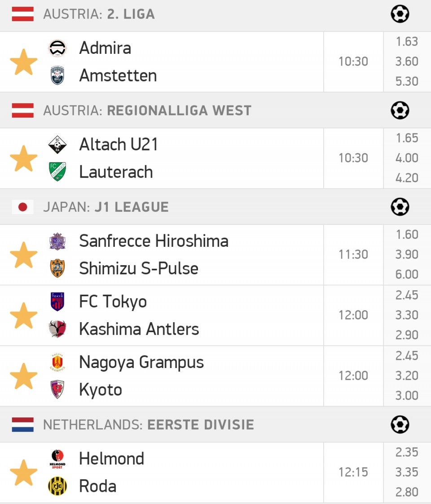Image resolution: width=431 pixels, height=504 pixels.
Task: Click the Austria flag next to 2. Liga
Action: point(22,14)
